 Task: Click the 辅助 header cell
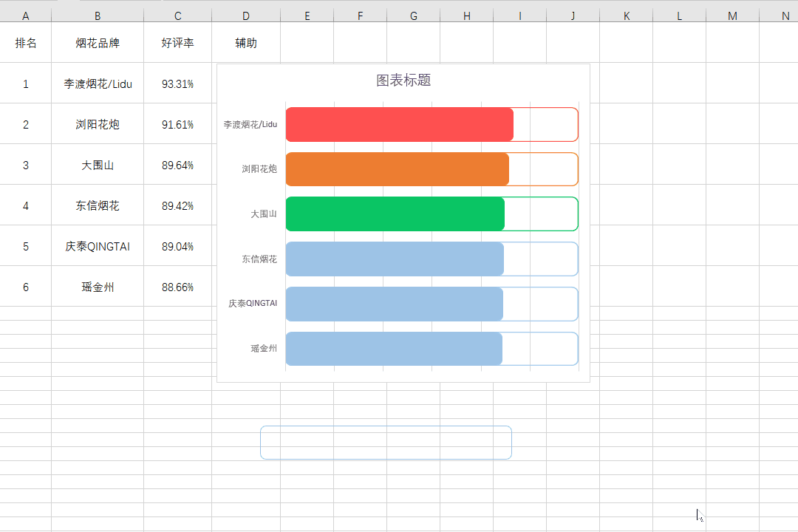coord(246,43)
